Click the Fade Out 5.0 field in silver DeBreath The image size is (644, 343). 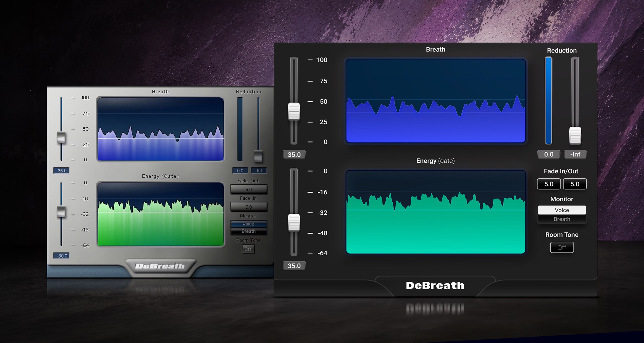[249, 190]
